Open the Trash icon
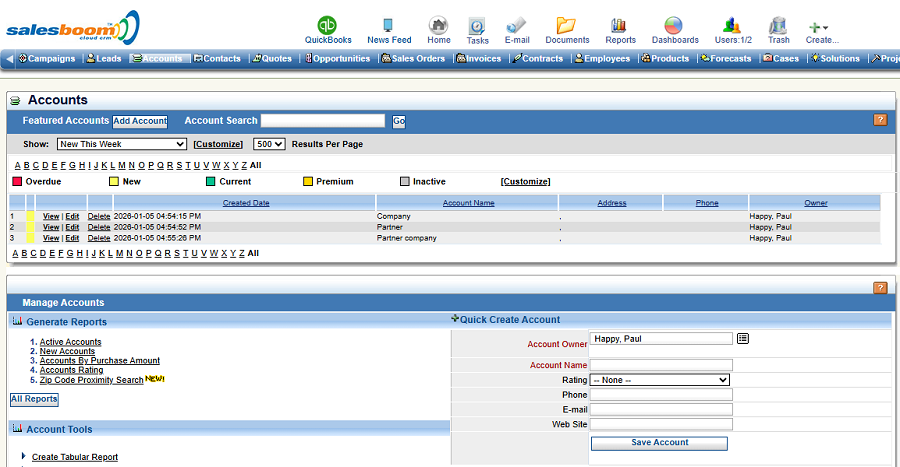 (x=778, y=25)
